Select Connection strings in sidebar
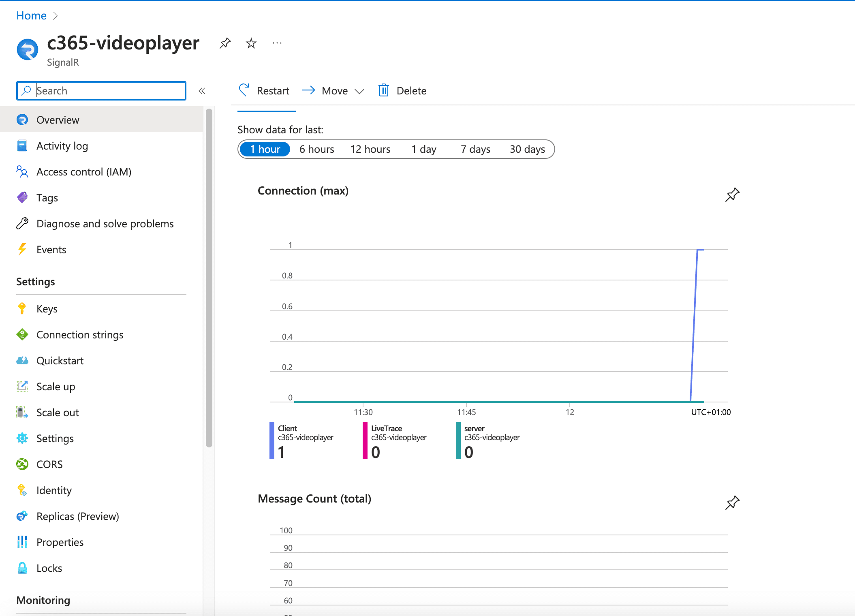 coord(79,334)
